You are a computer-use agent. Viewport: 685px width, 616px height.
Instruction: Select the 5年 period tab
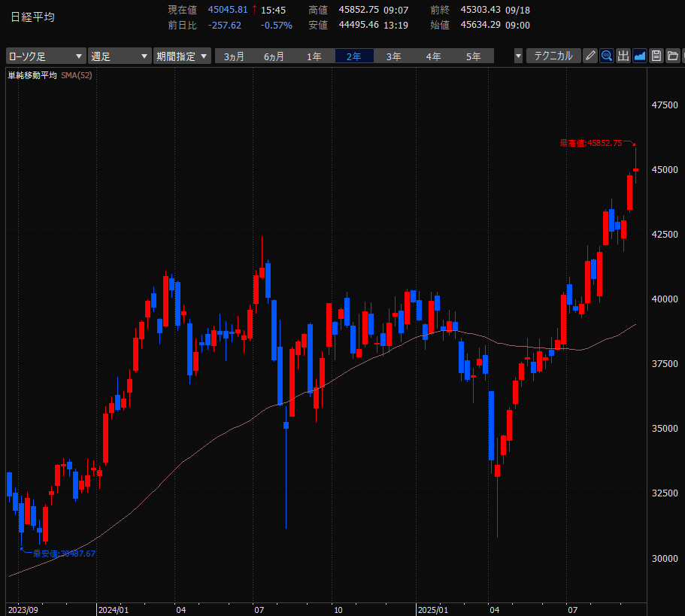click(x=474, y=56)
